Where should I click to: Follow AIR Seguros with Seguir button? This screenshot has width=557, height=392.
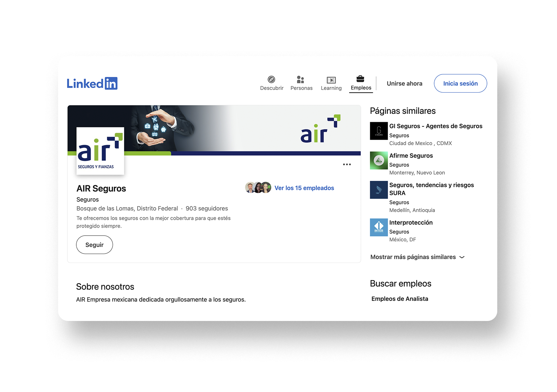pos(95,245)
